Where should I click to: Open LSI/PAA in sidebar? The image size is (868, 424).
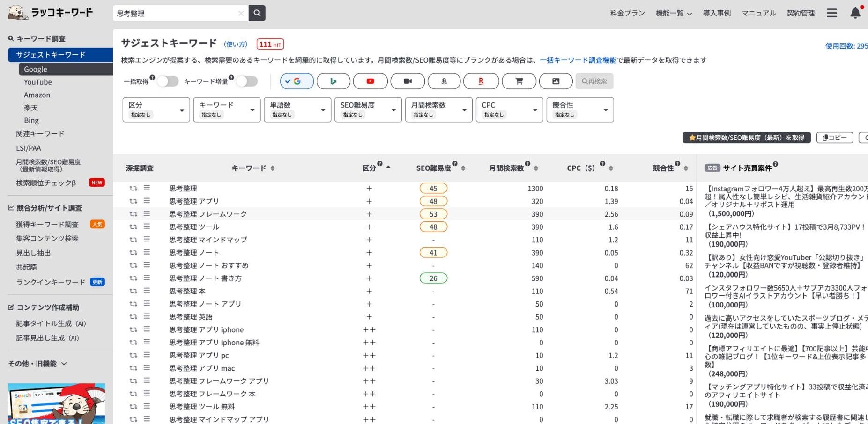29,148
